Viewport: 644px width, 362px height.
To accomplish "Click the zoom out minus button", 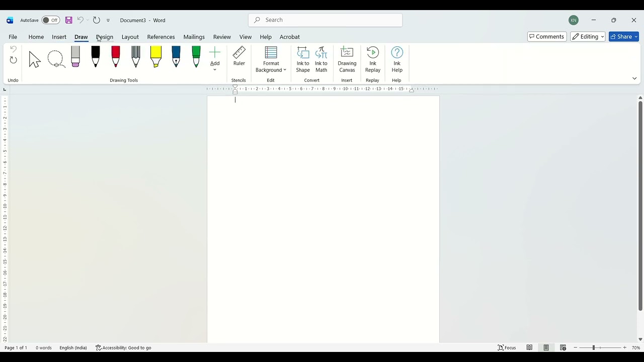I will [x=576, y=347].
